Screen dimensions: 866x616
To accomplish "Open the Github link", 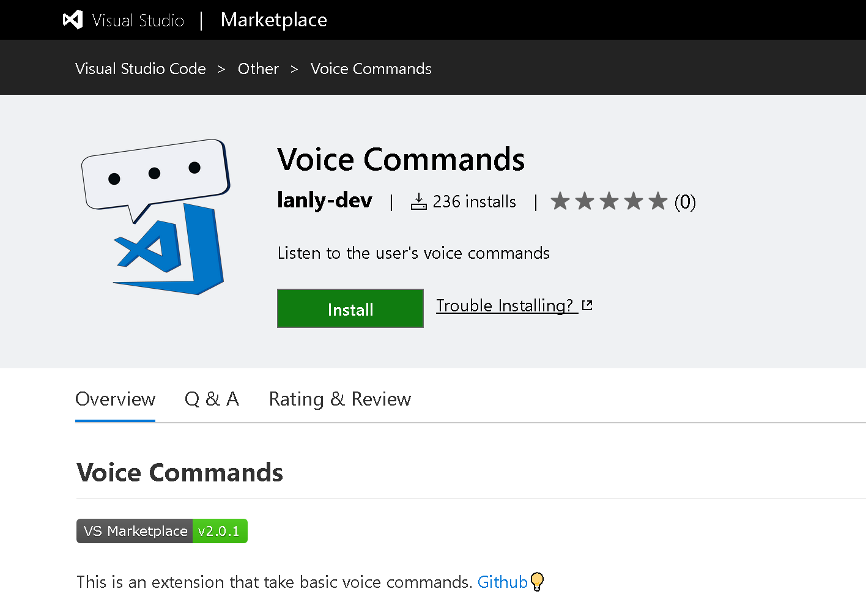I will 502,582.
